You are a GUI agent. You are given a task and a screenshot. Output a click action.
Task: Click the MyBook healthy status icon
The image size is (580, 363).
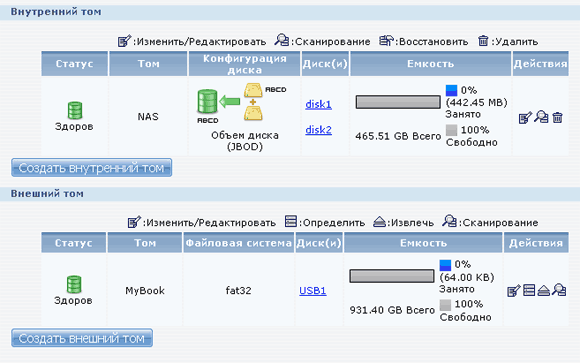click(x=74, y=284)
